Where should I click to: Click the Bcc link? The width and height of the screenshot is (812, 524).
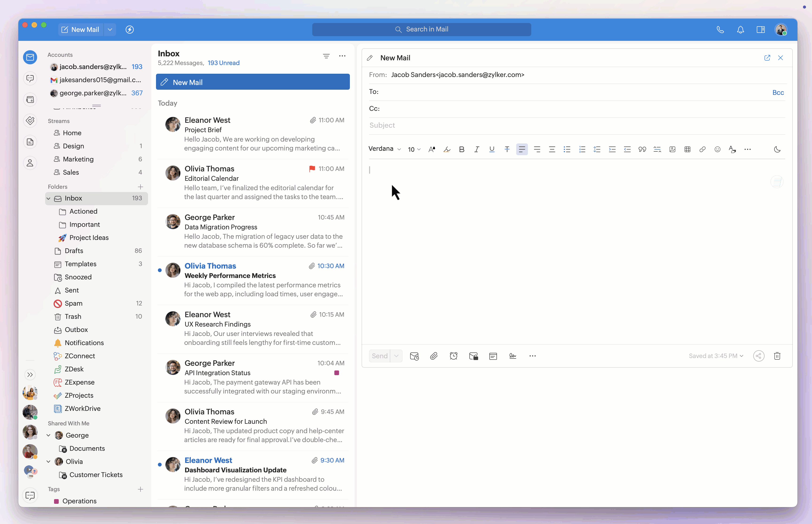point(778,92)
